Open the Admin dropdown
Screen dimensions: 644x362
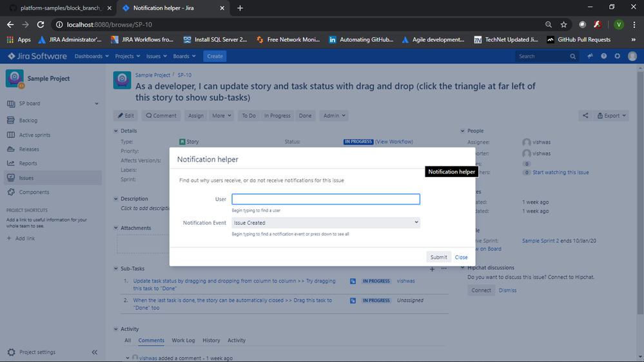click(334, 116)
